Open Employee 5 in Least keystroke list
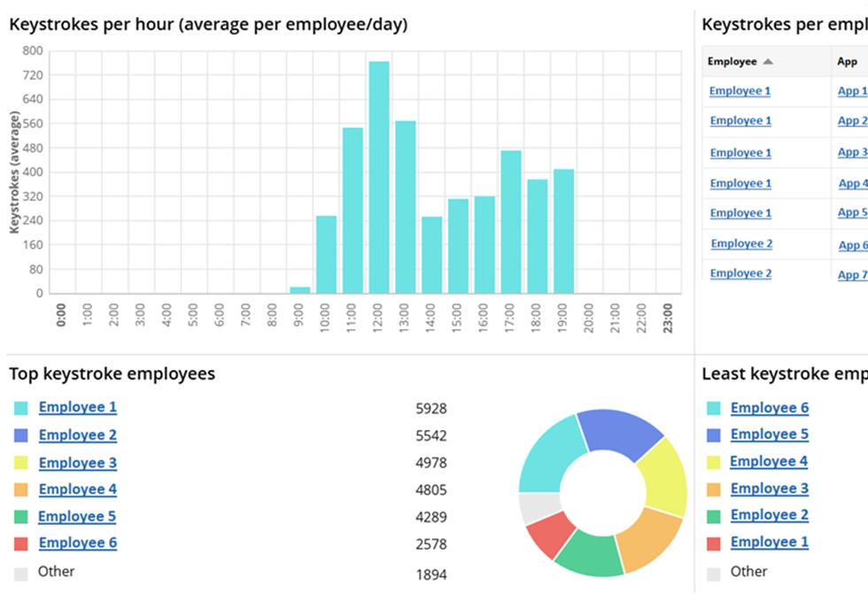Screen dimensions: 868x602 point(770,435)
